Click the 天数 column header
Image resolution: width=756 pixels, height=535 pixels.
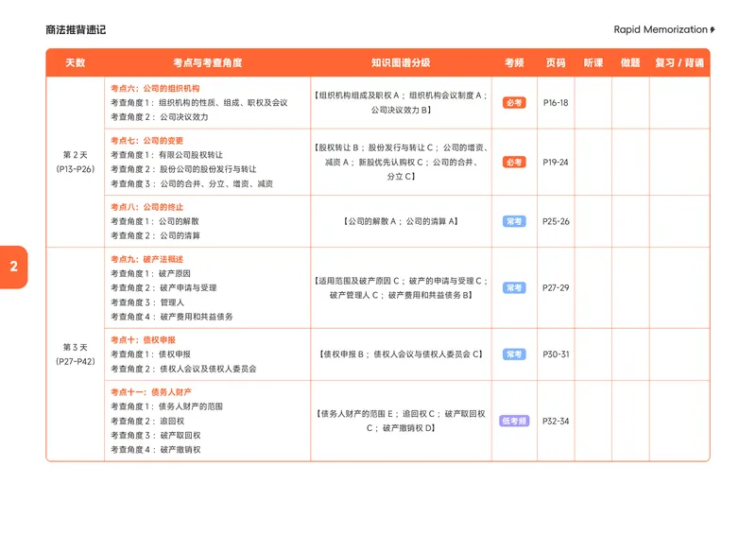point(76,62)
